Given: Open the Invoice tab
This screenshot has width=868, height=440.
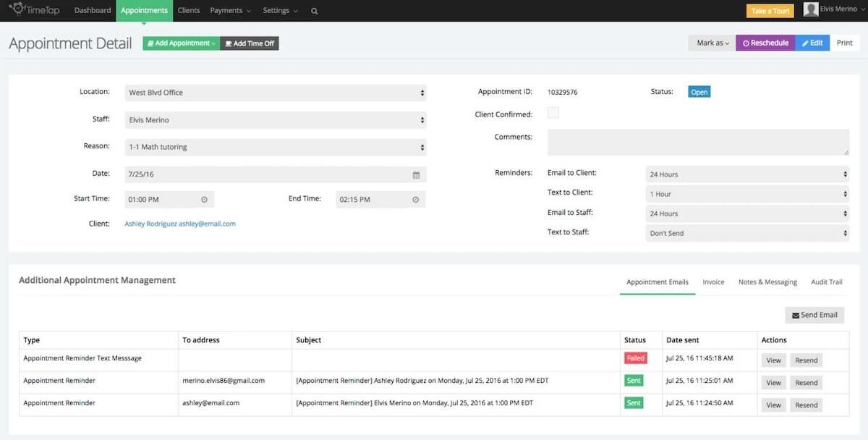Looking at the screenshot, I should click(x=713, y=282).
